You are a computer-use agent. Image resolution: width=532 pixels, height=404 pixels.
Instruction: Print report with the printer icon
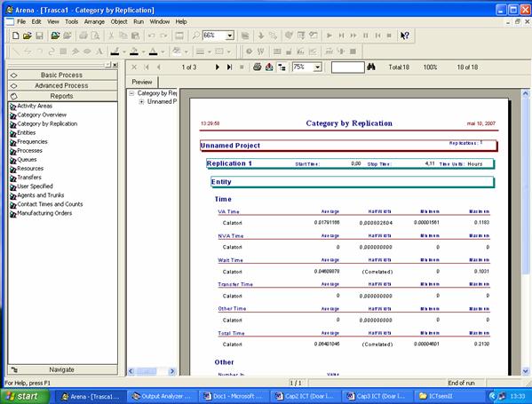(258, 67)
